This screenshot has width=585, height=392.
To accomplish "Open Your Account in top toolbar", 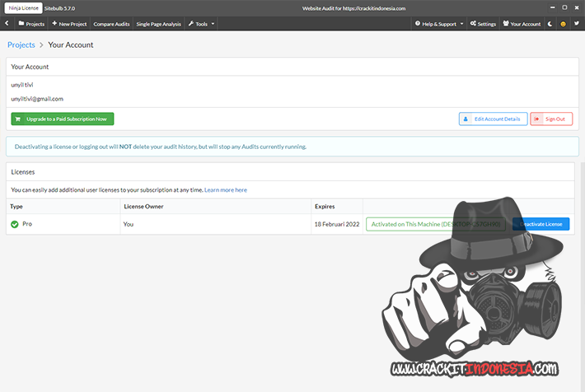I will [522, 24].
